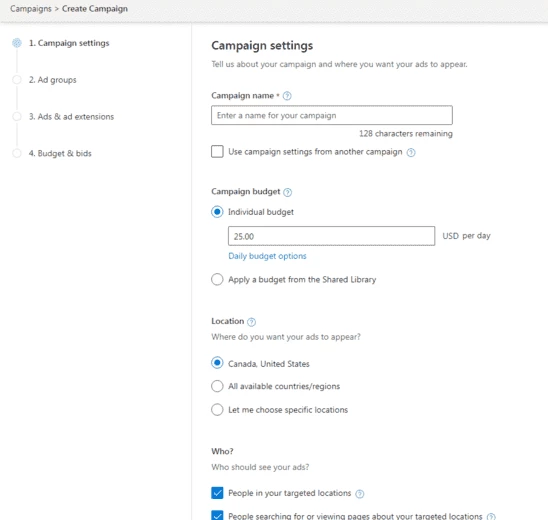The width and height of the screenshot is (548, 520).
Task: Open help icon next to Location heading
Action: click(251, 322)
